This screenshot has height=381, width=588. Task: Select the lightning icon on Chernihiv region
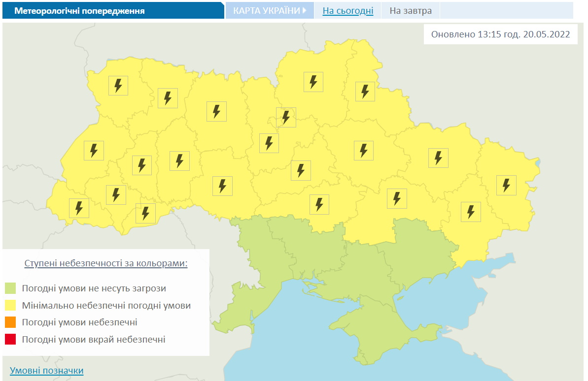(x=313, y=82)
